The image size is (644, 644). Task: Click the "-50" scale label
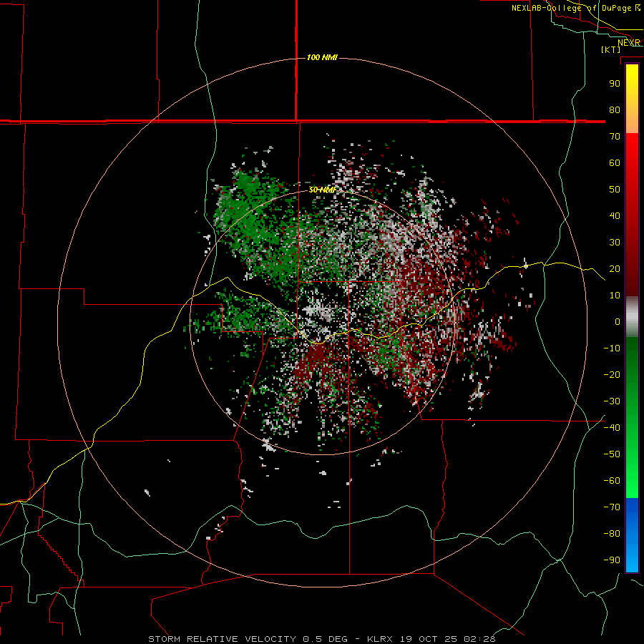612,454
